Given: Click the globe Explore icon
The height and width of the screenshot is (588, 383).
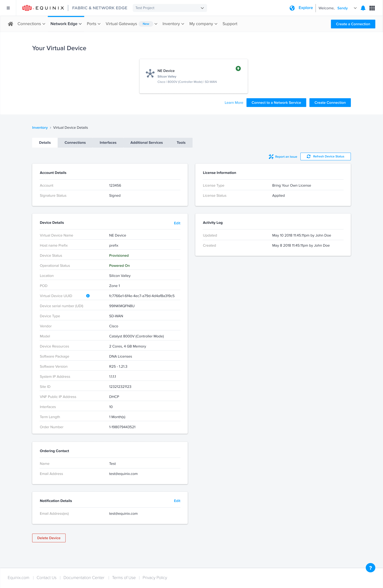Looking at the screenshot, I should click(292, 8).
